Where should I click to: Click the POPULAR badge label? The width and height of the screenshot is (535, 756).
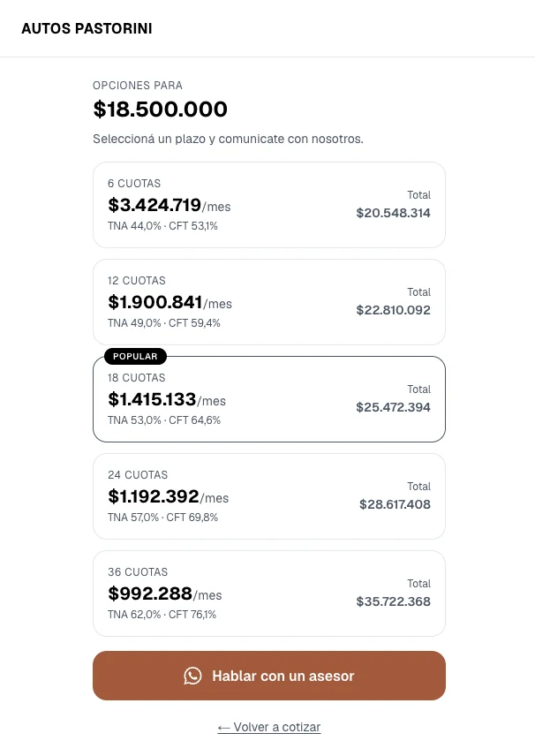click(135, 356)
